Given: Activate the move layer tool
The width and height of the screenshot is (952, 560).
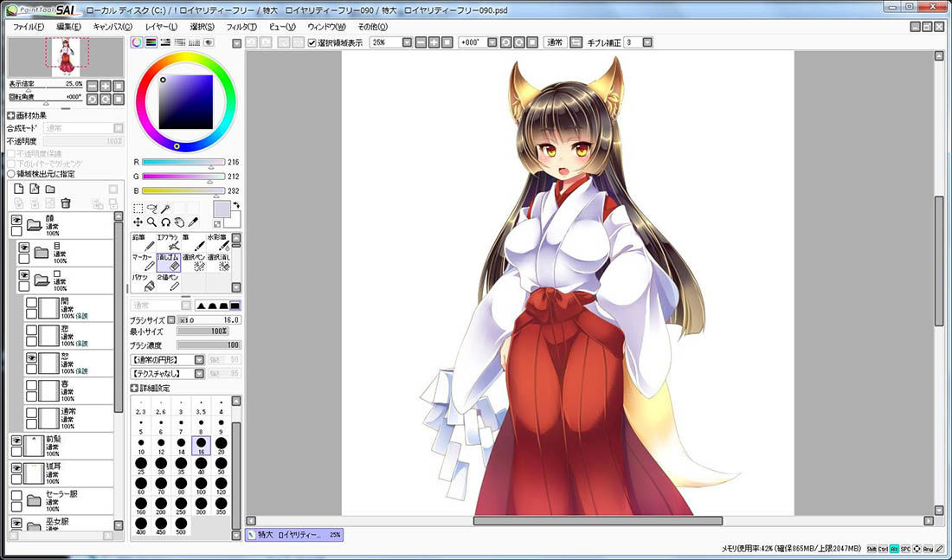Looking at the screenshot, I should tap(138, 222).
